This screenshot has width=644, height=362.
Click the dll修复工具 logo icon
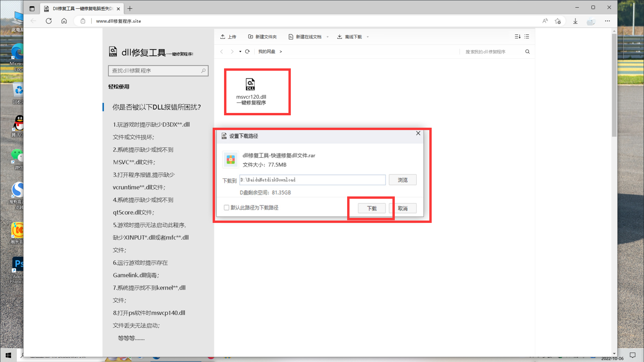[x=113, y=52]
